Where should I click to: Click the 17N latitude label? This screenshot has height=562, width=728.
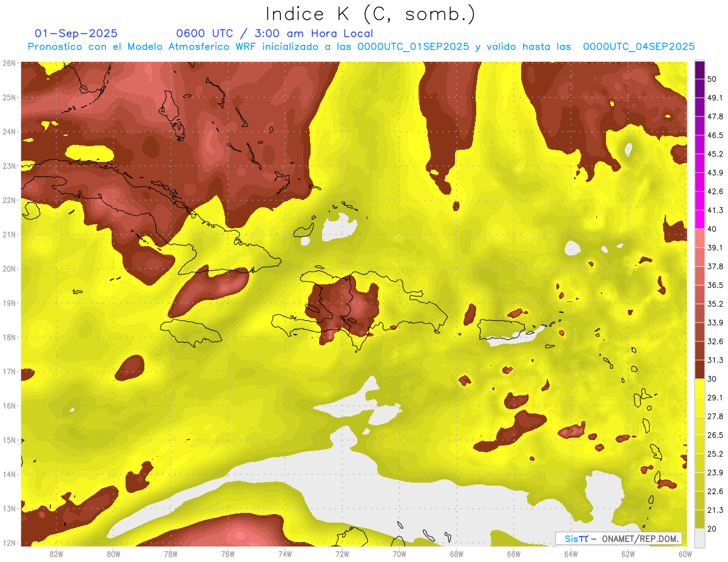click(x=9, y=371)
